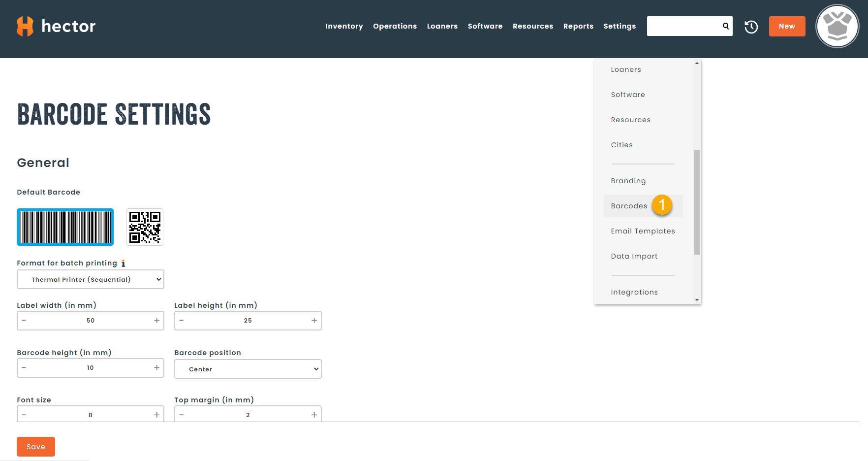Image resolution: width=868 pixels, height=461 pixels.
Task: Click the Save button
Action: pos(35,446)
